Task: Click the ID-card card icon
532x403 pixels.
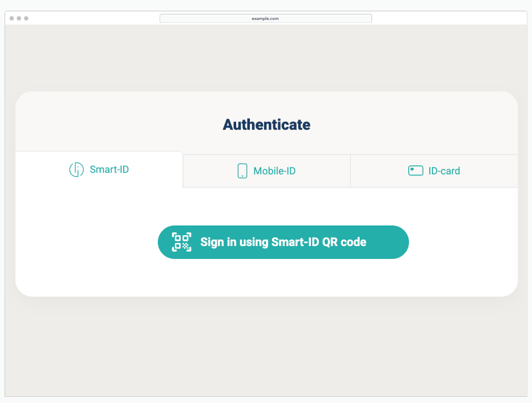Action: [x=415, y=171]
